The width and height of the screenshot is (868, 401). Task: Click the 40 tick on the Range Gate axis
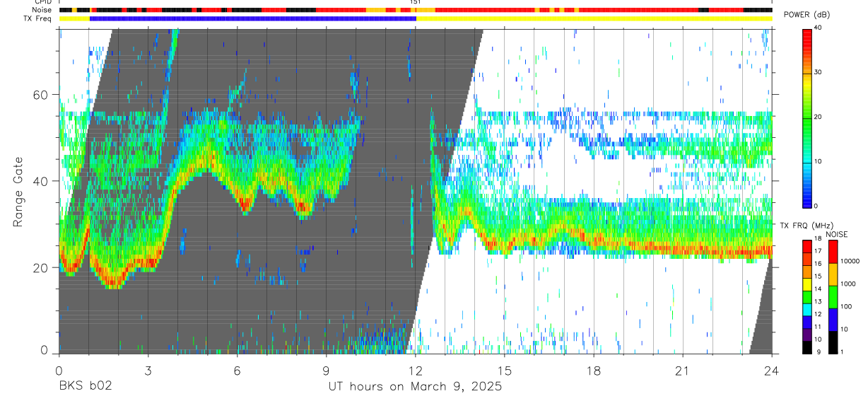click(x=42, y=181)
